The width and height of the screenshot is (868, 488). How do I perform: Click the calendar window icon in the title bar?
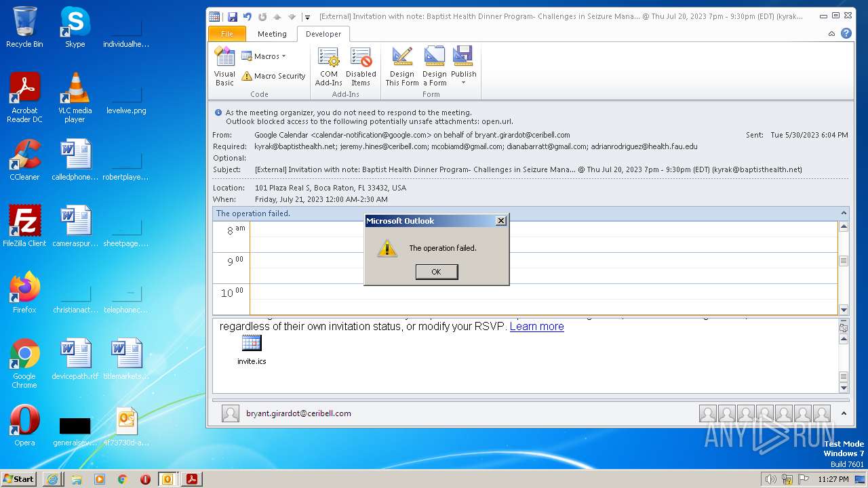click(214, 16)
